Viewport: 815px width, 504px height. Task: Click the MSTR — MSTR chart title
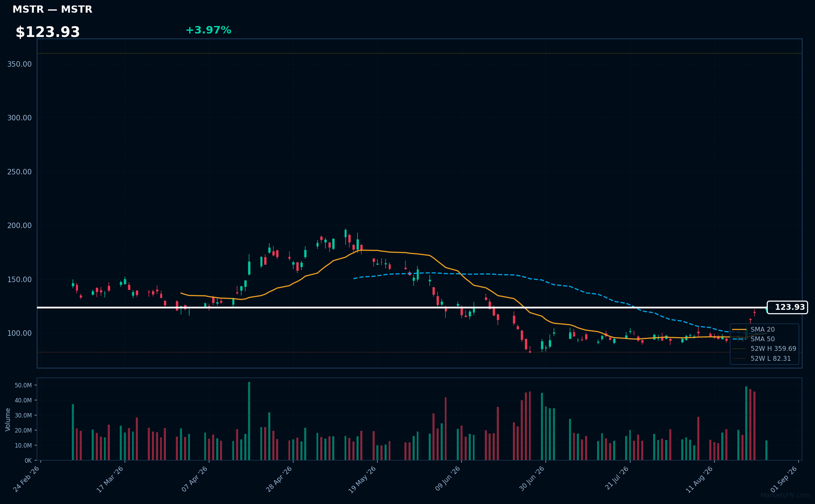52,10
